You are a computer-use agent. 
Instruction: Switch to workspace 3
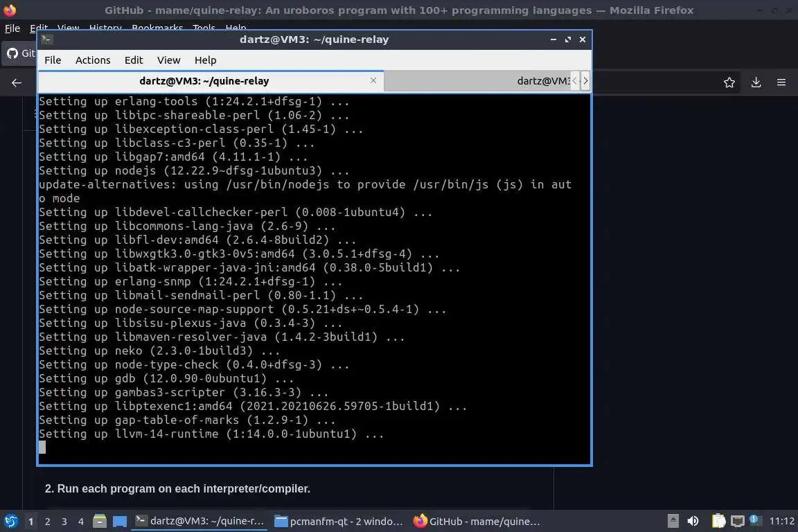(x=64, y=522)
